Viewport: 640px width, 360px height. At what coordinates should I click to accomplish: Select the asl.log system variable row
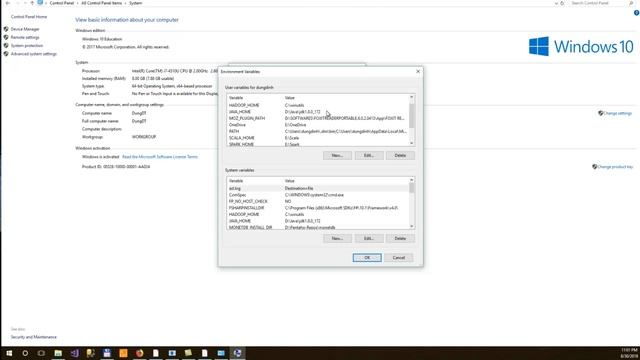tap(318, 189)
